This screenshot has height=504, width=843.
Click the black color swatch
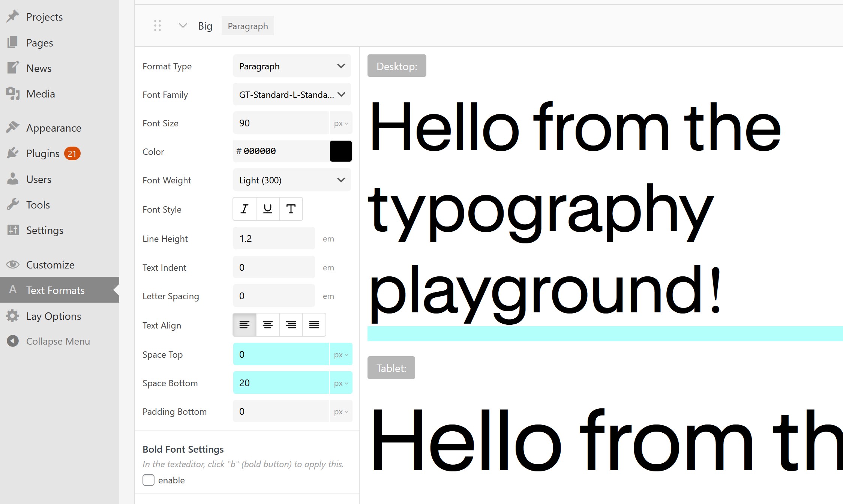click(x=340, y=151)
